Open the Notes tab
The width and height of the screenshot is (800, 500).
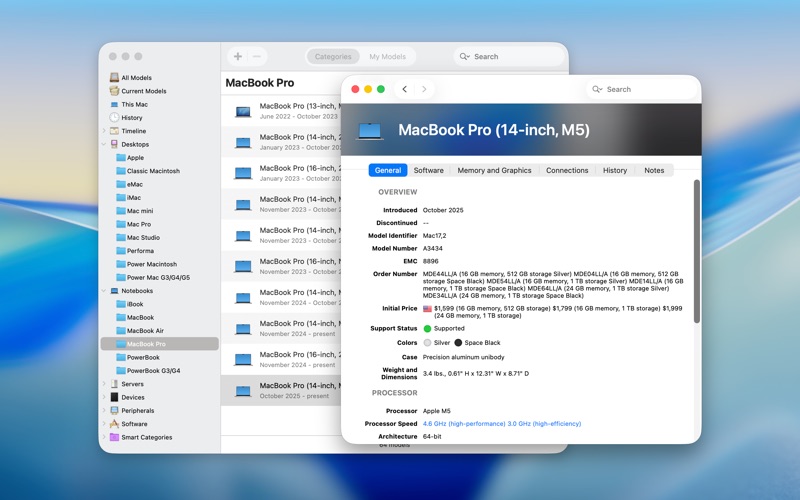tap(654, 170)
